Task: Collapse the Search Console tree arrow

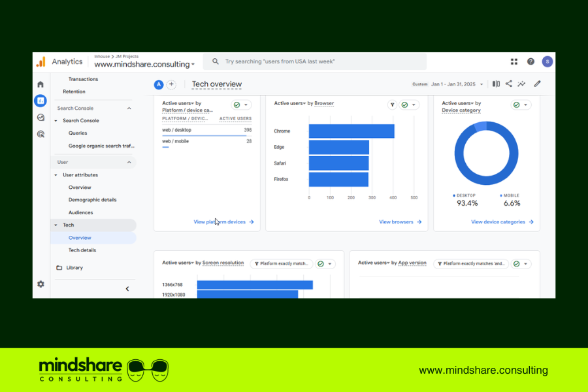Action: tap(56, 121)
